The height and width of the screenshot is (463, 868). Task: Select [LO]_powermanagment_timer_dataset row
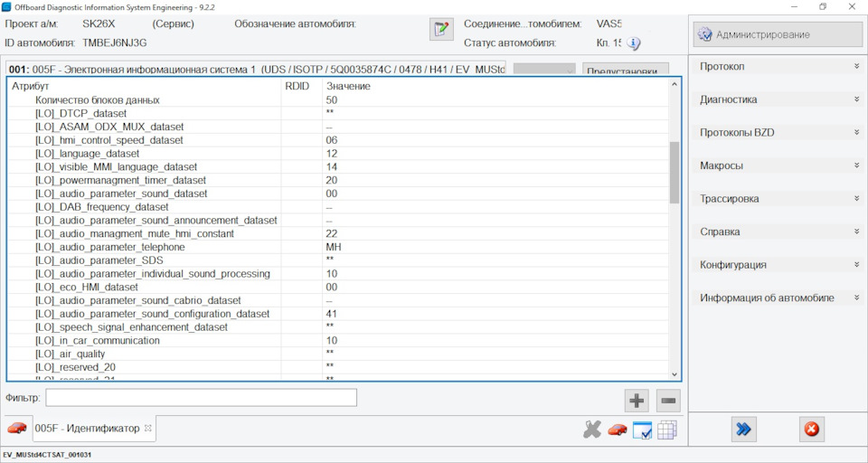coord(338,180)
